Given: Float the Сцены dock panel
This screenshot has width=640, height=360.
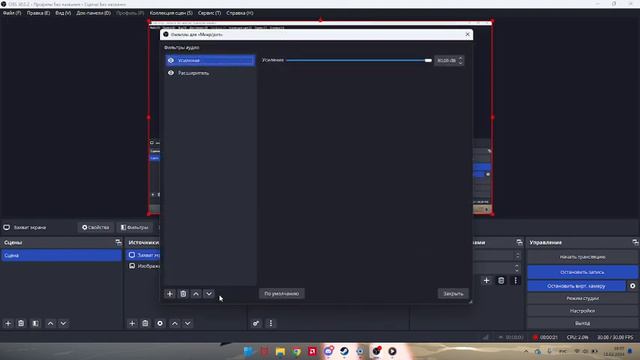Looking at the screenshot, I should (x=118, y=242).
